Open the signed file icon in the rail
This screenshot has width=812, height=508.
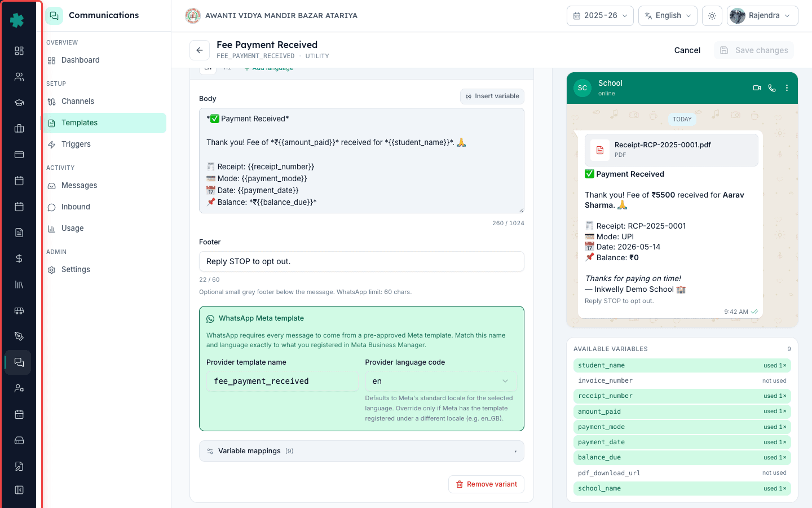pyautogui.click(x=19, y=466)
